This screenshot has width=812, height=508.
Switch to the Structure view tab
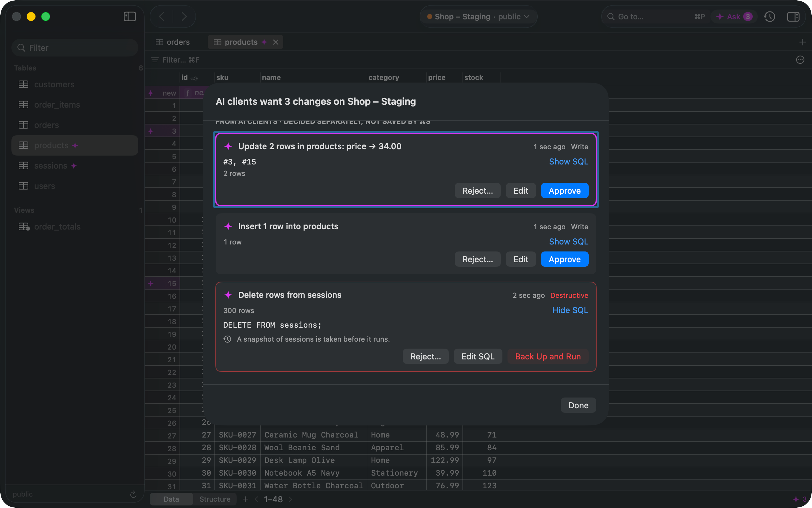tap(215, 499)
